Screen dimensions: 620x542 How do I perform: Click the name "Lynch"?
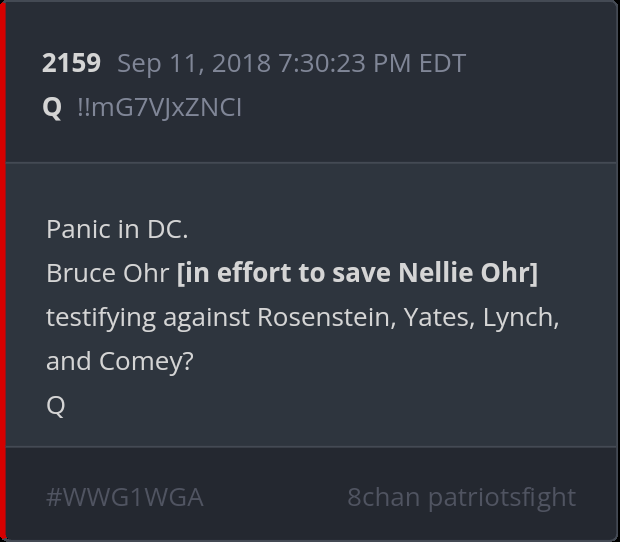(x=520, y=317)
